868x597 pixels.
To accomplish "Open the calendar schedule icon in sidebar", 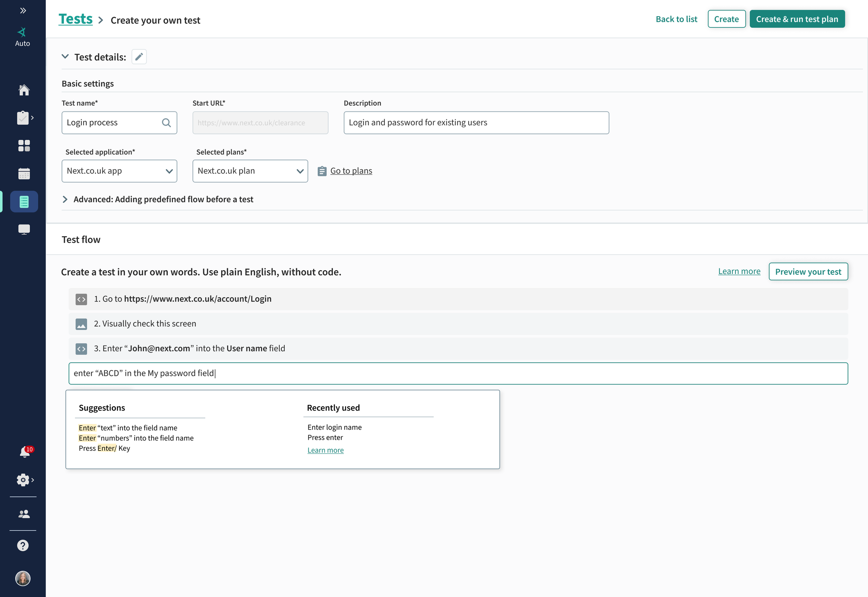I will pos(24,174).
